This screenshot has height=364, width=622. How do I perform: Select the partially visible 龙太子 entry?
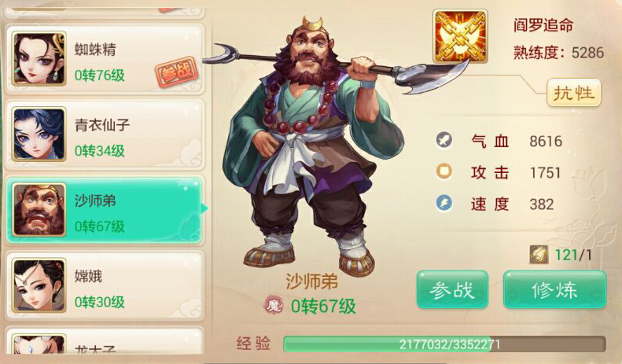point(105,340)
